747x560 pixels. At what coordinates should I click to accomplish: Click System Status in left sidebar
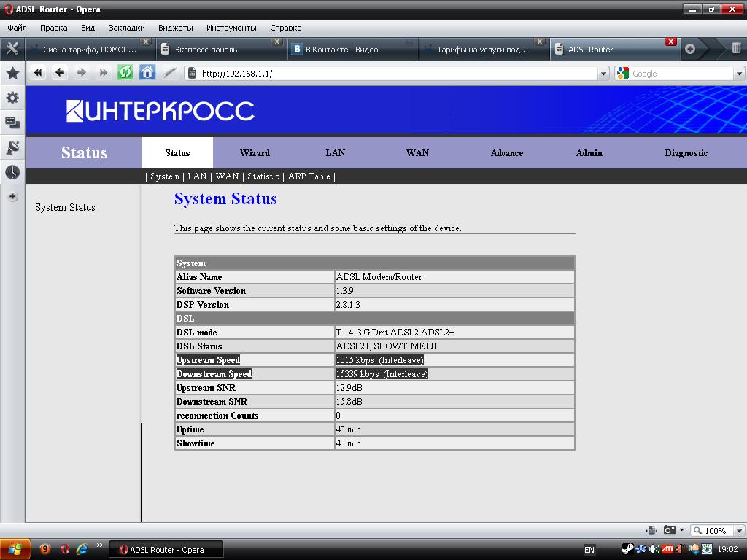tap(65, 207)
